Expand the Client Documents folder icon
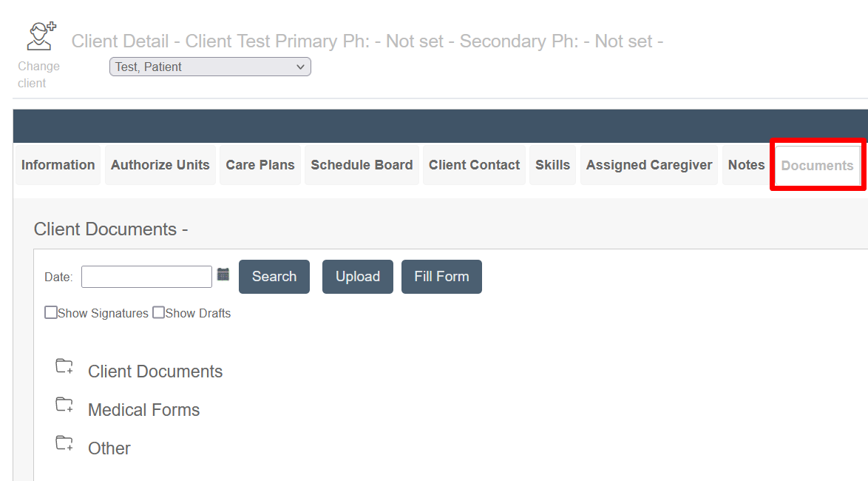Image resolution: width=868 pixels, height=481 pixels. (x=64, y=366)
